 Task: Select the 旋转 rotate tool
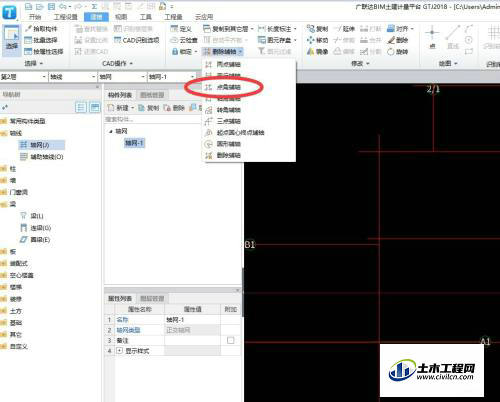click(x=398, y=52)
